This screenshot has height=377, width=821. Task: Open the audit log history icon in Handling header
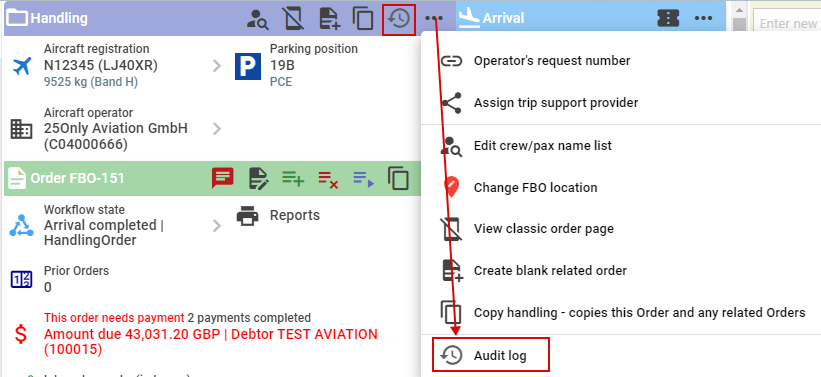[398, 19]
